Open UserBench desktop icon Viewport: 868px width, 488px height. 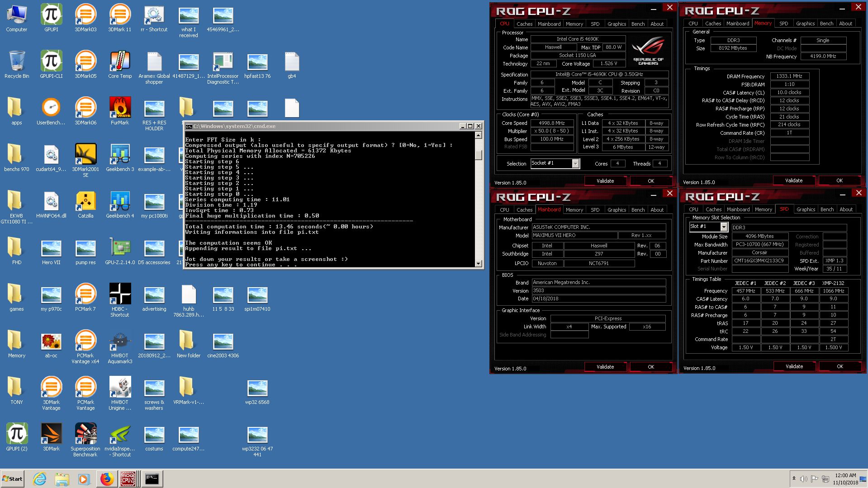51,111
